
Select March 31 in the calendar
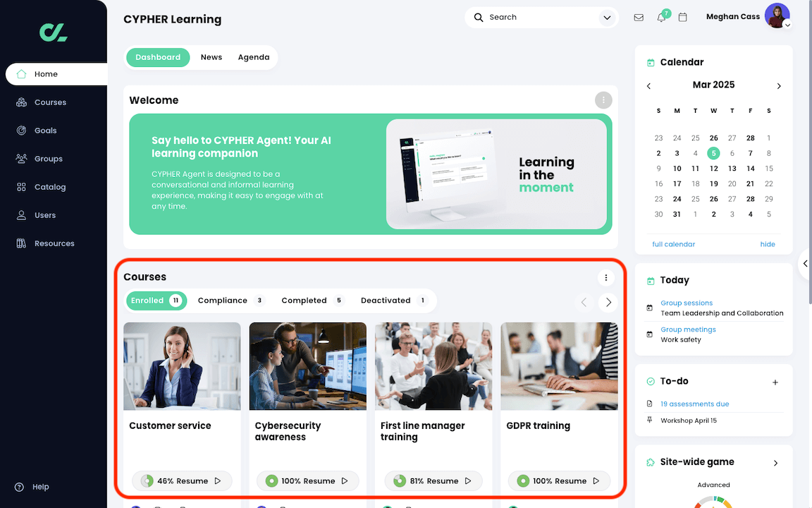pyautogui.click(x=677, y=214)
